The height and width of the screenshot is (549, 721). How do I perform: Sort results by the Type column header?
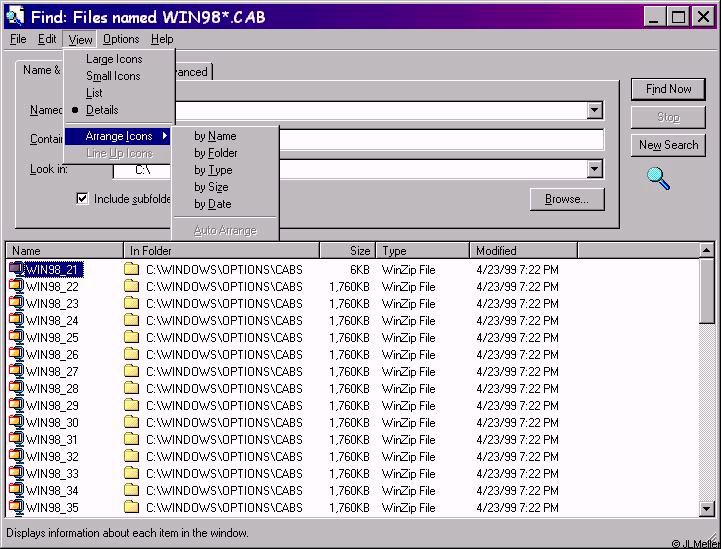[x=423, y=251]
